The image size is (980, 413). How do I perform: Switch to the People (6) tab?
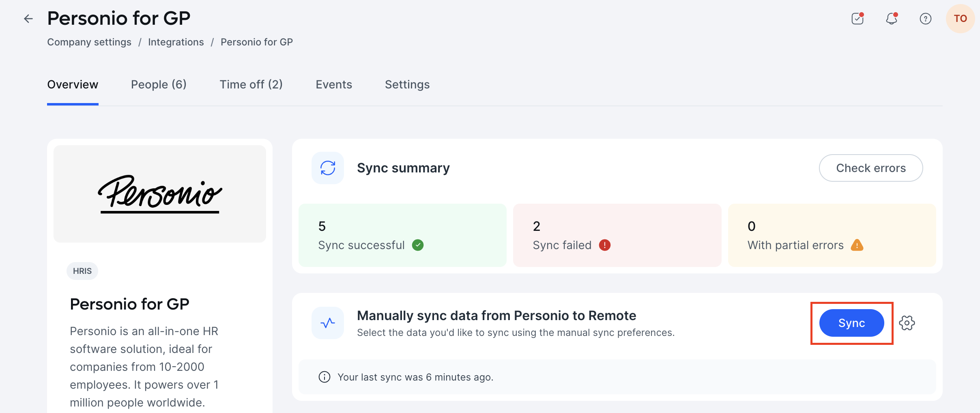159,84
